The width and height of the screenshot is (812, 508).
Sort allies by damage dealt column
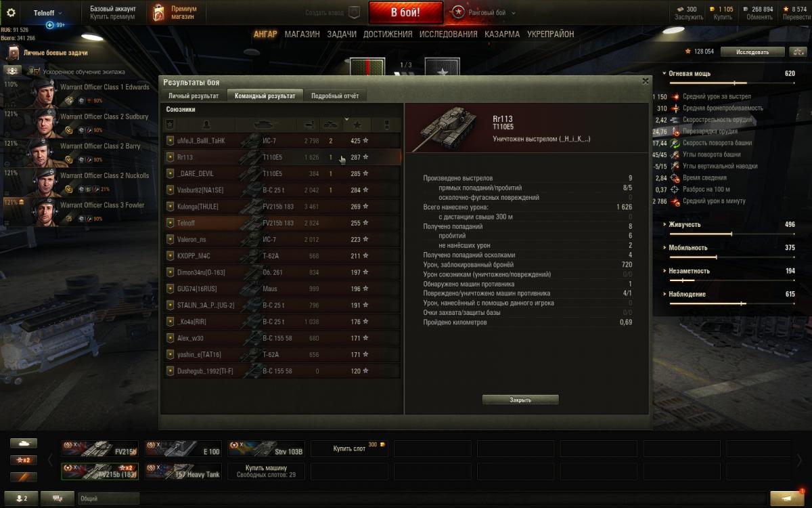pyautogui.click(x=310, y=125)
